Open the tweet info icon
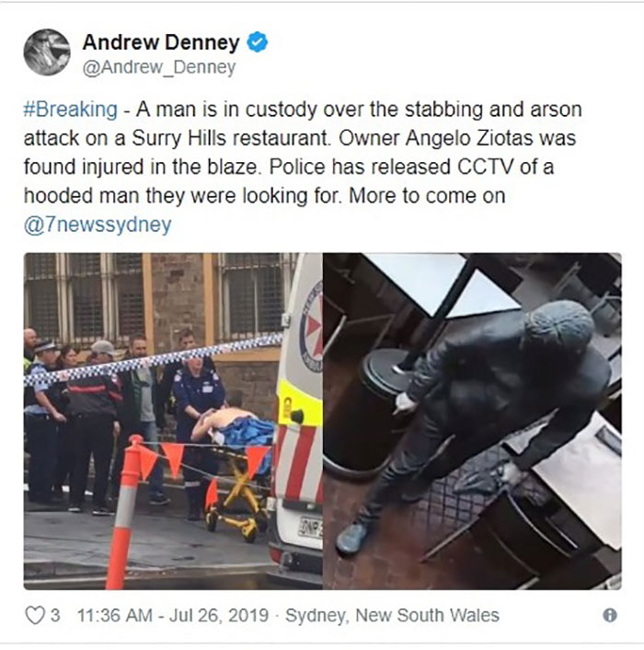 (610, 615)
